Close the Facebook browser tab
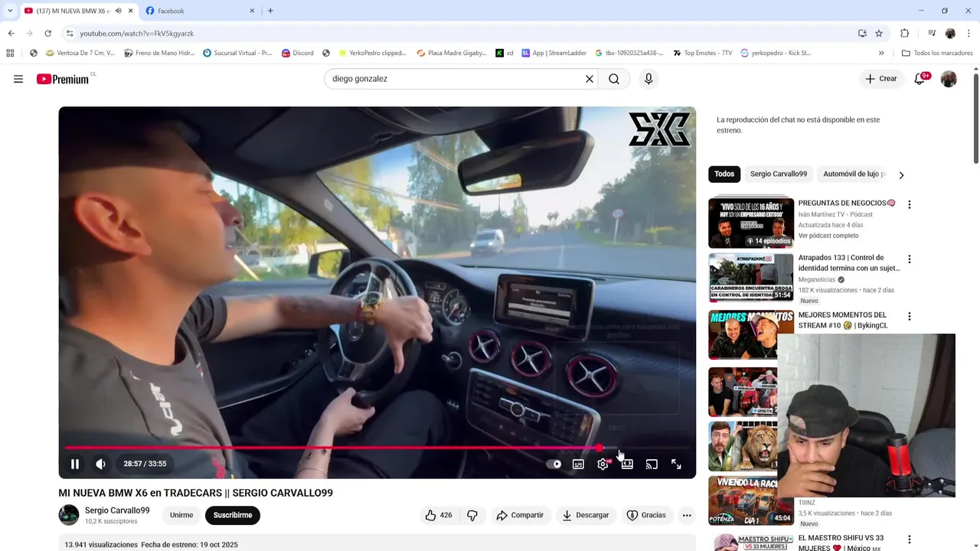The image size is (980, 551). pos(252,11)
